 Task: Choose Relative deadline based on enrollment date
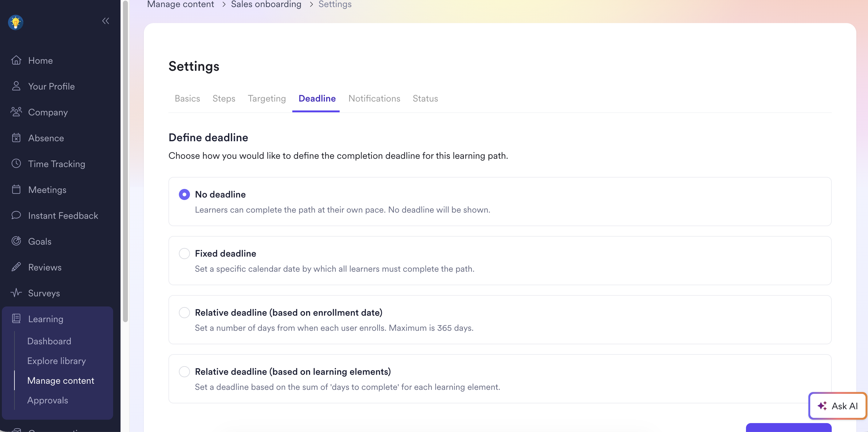pyautogui.click(x=184, y=312)
